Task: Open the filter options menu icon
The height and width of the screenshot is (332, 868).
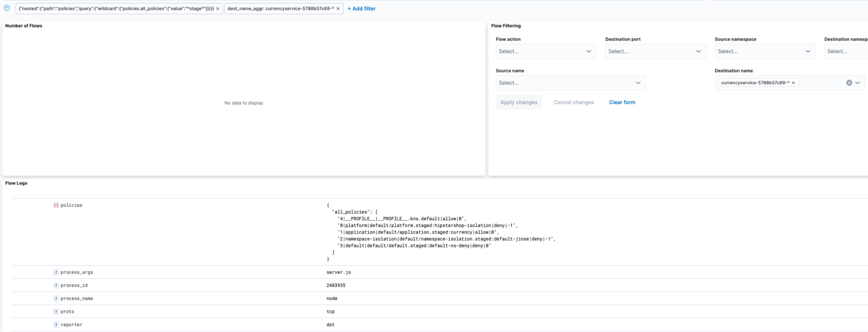Action: 7,8
